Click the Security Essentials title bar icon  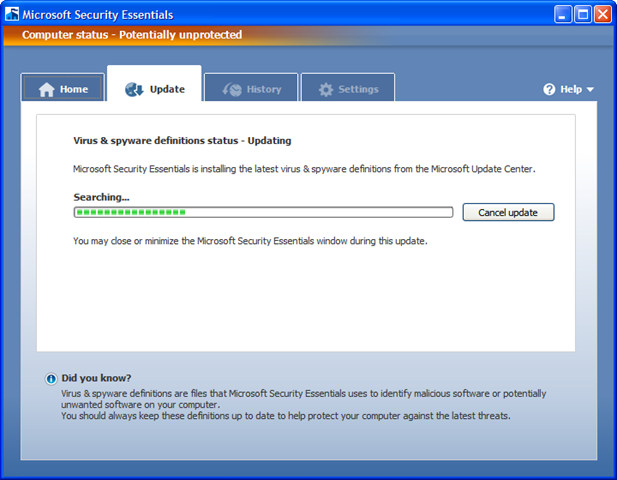pos(12,14)
